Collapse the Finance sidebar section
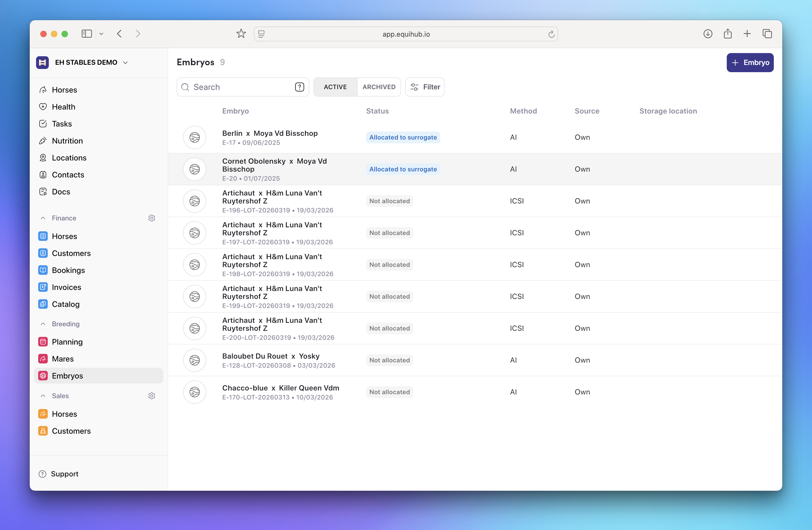812x530 pixels. pos(43,218)
